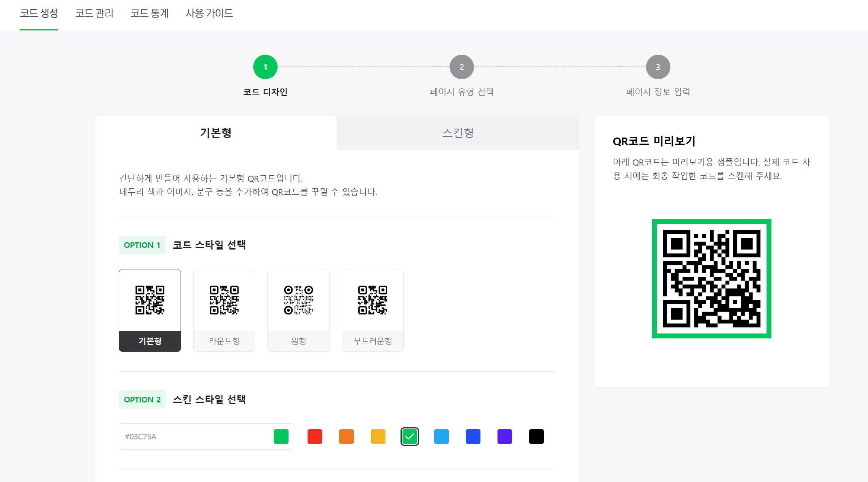
Task: Click the green preview swatch inside hex field
Action: tap(281, 437)
